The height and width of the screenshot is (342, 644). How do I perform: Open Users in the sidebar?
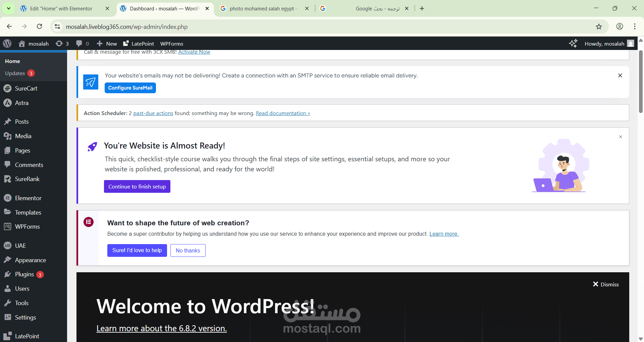[x=34, y=289]
